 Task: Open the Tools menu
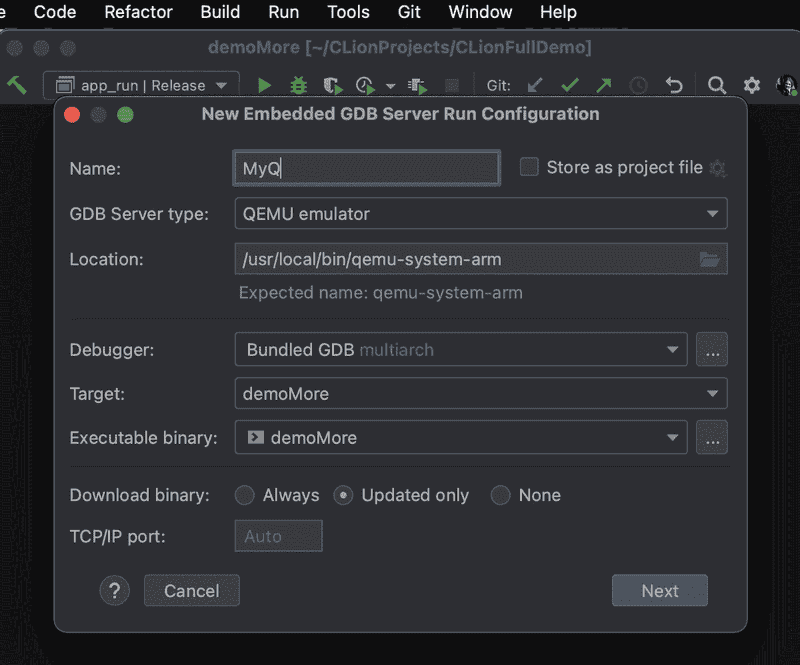[x=348, y=12]
